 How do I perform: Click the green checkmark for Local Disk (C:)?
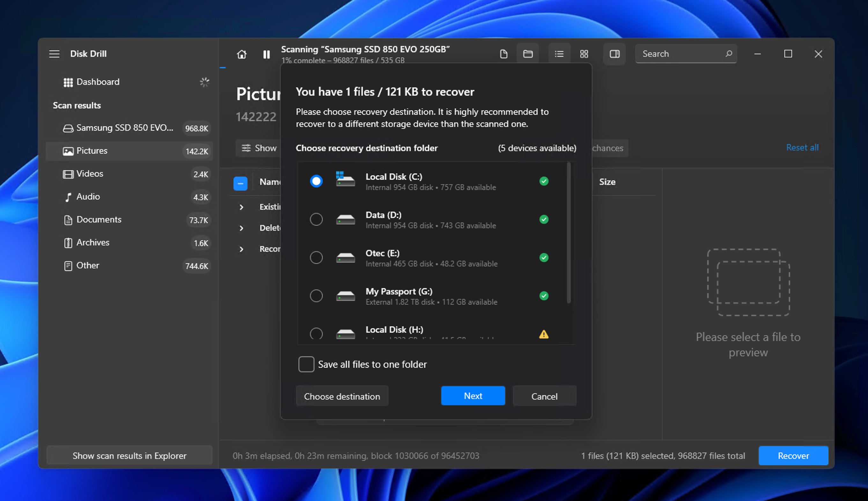pyautogui.click(x=544, y=181)
